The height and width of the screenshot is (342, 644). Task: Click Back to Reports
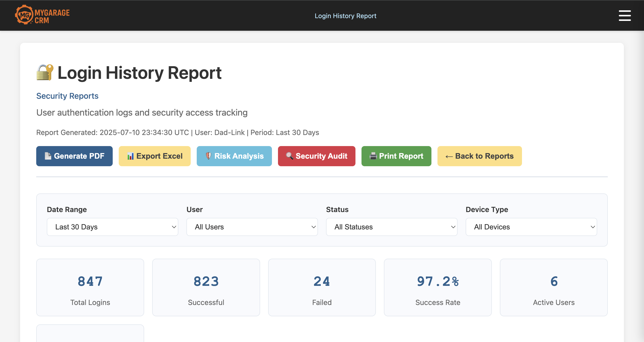pos(479,156)
